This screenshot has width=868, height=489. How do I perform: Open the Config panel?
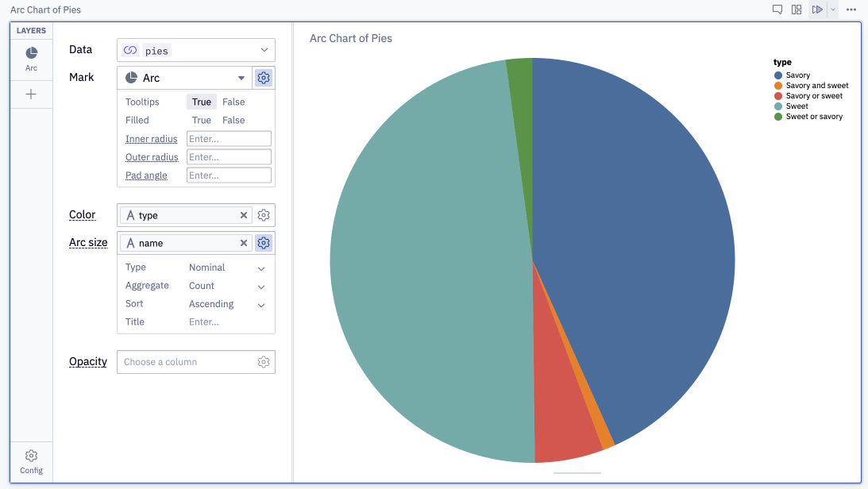(x=32, y=462)
